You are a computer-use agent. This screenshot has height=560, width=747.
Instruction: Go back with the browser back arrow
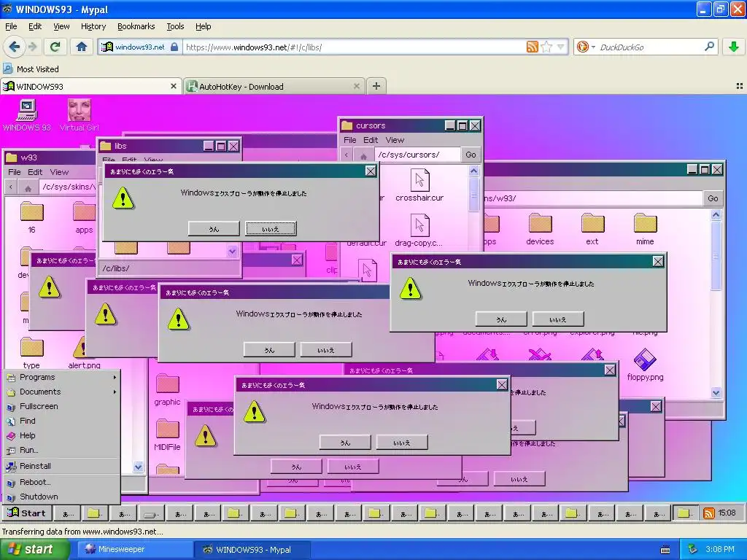point(14,47)
